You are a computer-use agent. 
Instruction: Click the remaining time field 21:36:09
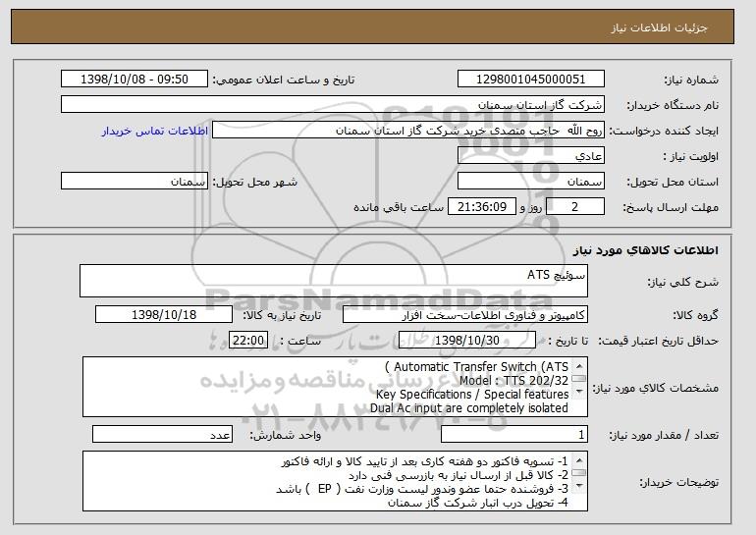[x=482, y=207]
